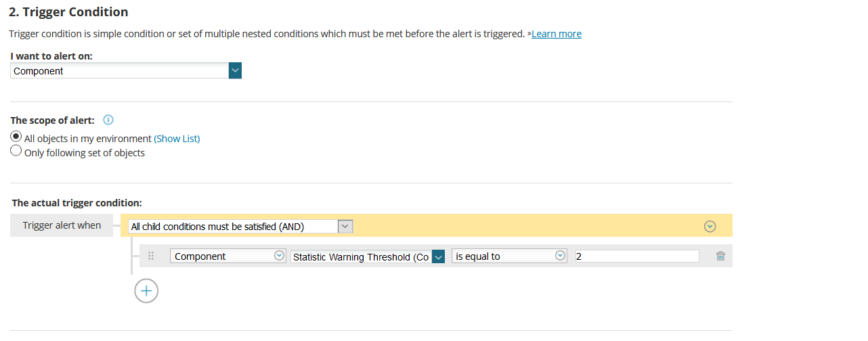This screenshot has width=868, height=341.
Task: Click the info icon beside scope of alert
Action: 108,120
